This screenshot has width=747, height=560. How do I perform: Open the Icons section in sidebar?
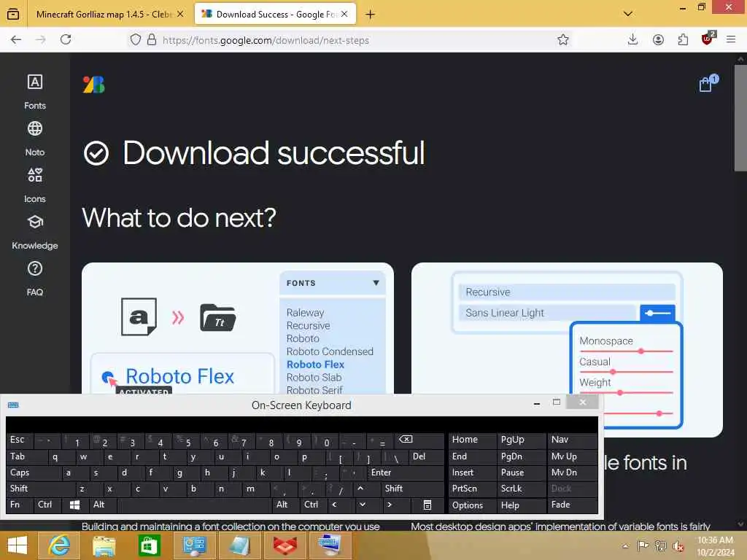pos(35,184)
